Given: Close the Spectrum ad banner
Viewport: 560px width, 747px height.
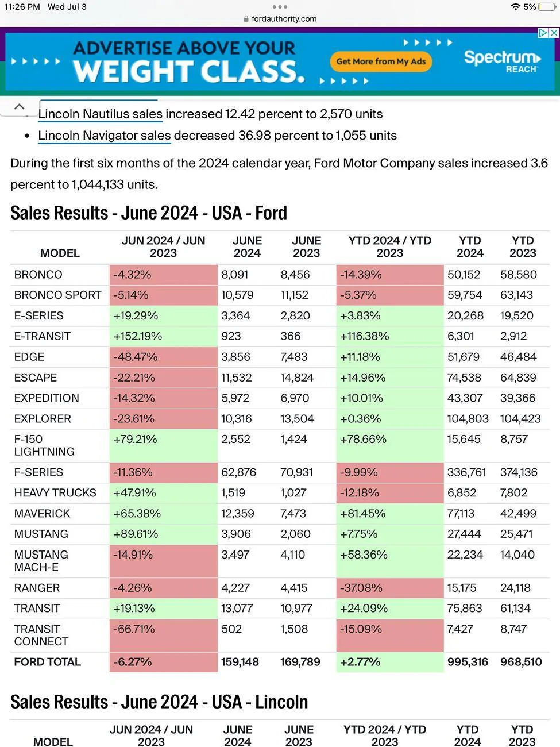Looking at the screenshot, I should 554,33.
